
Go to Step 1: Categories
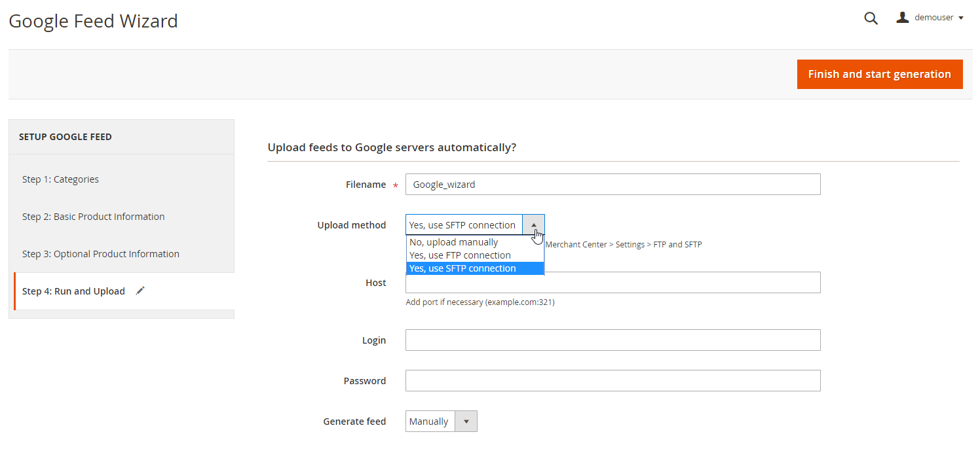(60, 179)
